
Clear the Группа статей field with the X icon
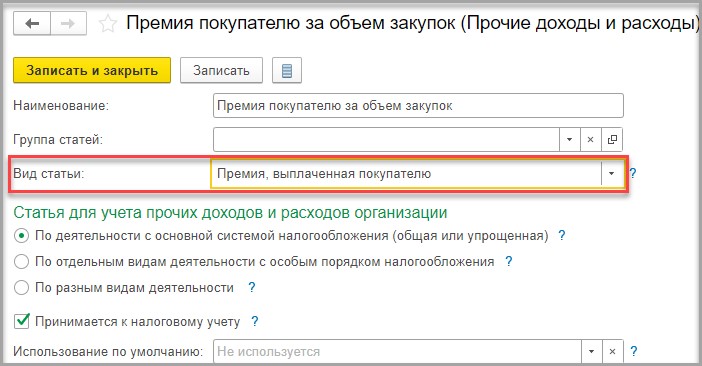click(x=591, y=140)
